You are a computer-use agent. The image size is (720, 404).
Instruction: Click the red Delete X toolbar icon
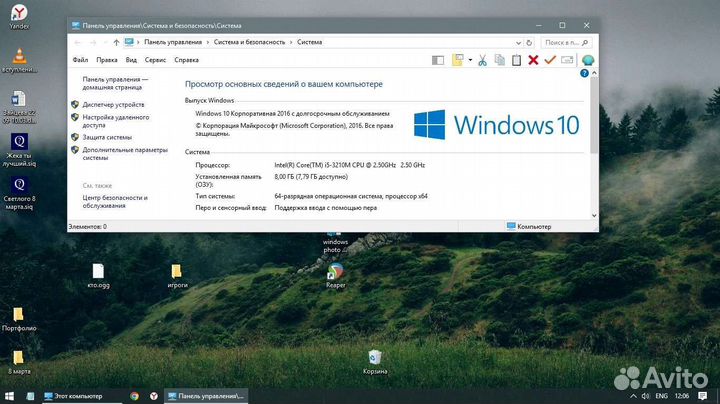tap(533, 60)
